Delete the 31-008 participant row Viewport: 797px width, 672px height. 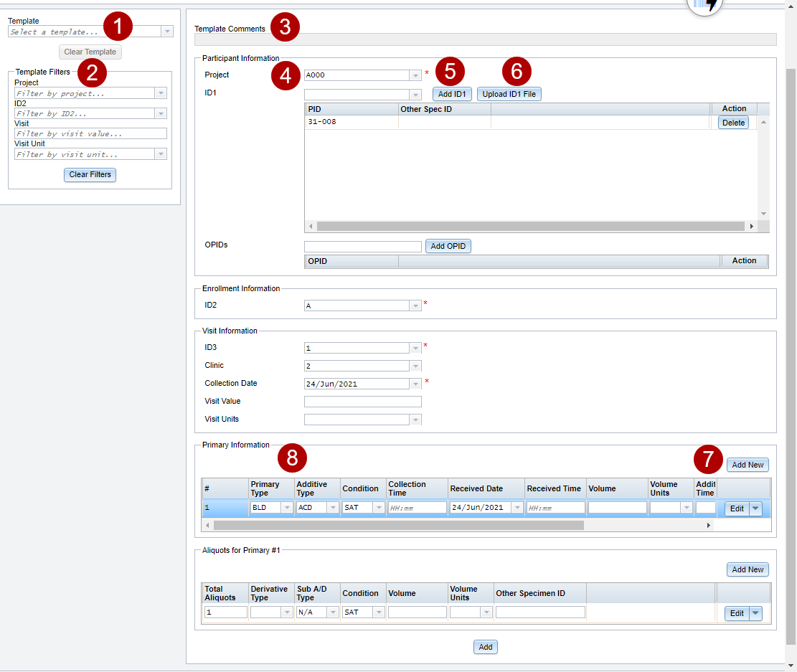733,123
